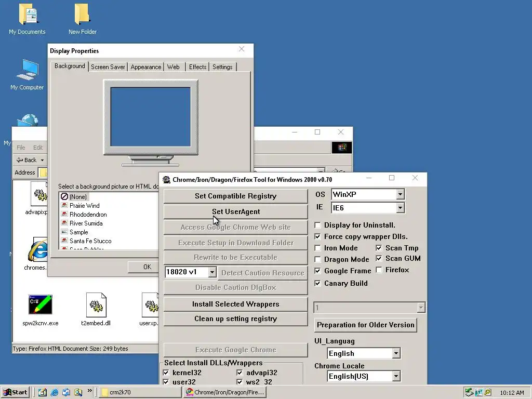Uncheck the kernel32 wrapper checkbox
Image resolution: width=532 pixels, height=399 pixels.
pyautogui.click(x=166, y=373)
